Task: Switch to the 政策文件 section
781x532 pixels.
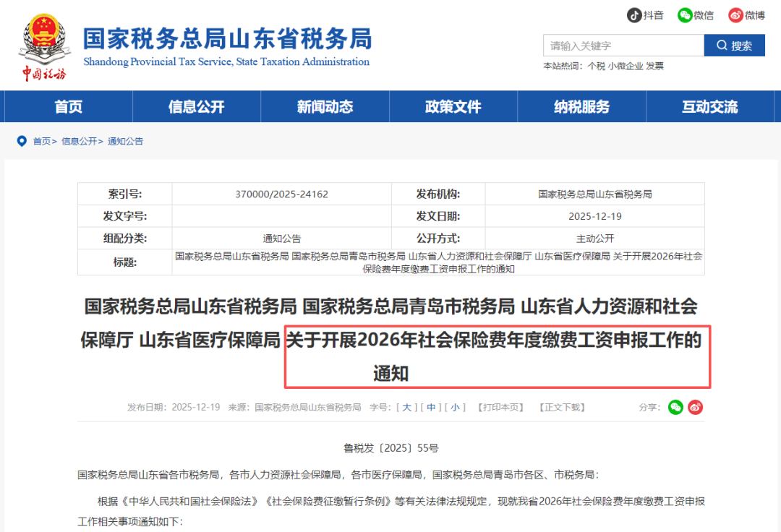Action: click(x=453, y=106)
